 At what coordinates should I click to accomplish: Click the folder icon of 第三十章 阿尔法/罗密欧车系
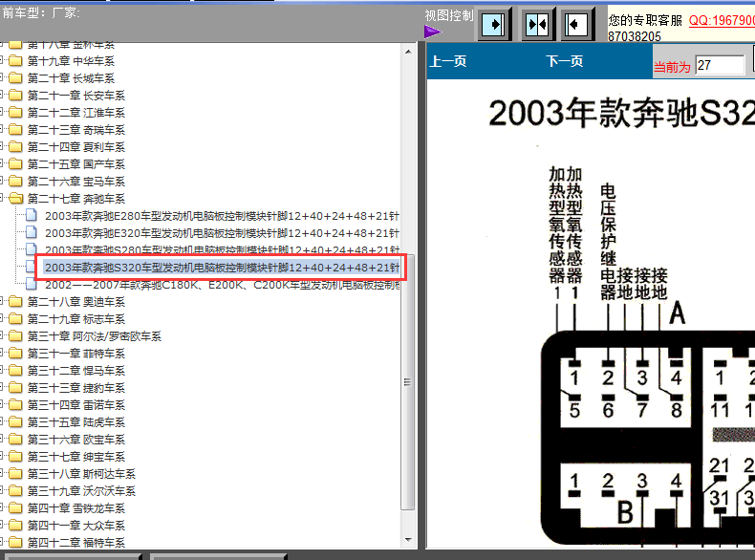(16, 336)
